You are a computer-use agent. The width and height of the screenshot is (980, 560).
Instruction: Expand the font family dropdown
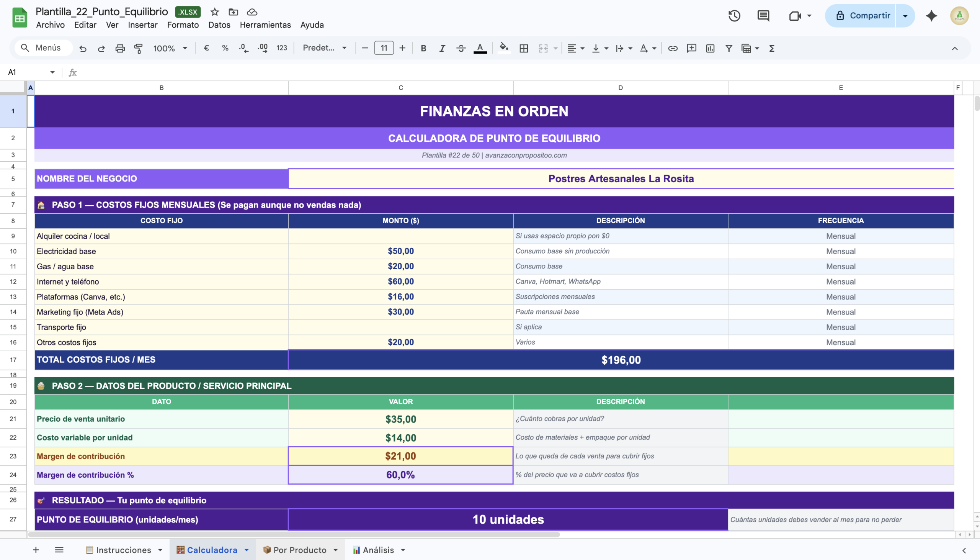(325, 48)
